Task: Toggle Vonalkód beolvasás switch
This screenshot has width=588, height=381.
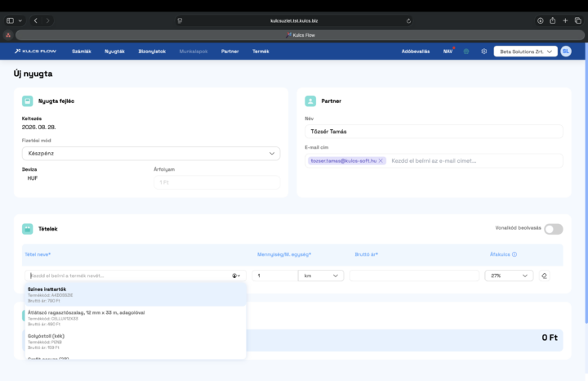Action: click(554, 229)
